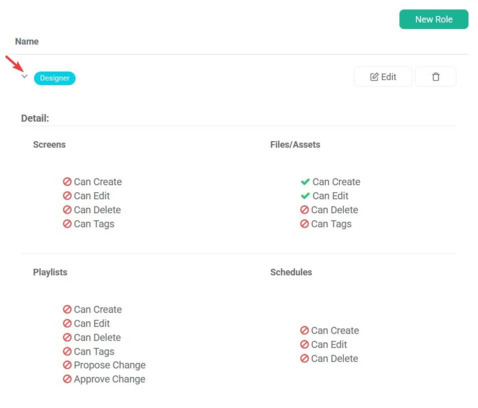Open the Edit button for Designer
Viewport: 478px width, 408px height.
383,77
